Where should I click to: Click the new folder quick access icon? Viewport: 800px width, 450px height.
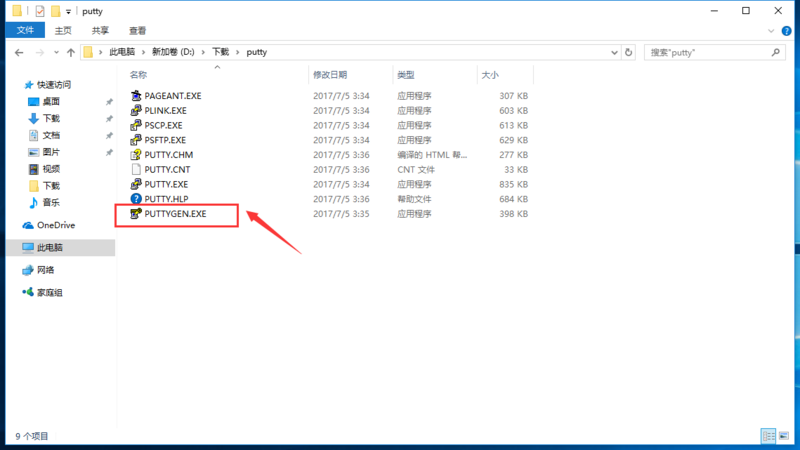click(x=55, y=11)
